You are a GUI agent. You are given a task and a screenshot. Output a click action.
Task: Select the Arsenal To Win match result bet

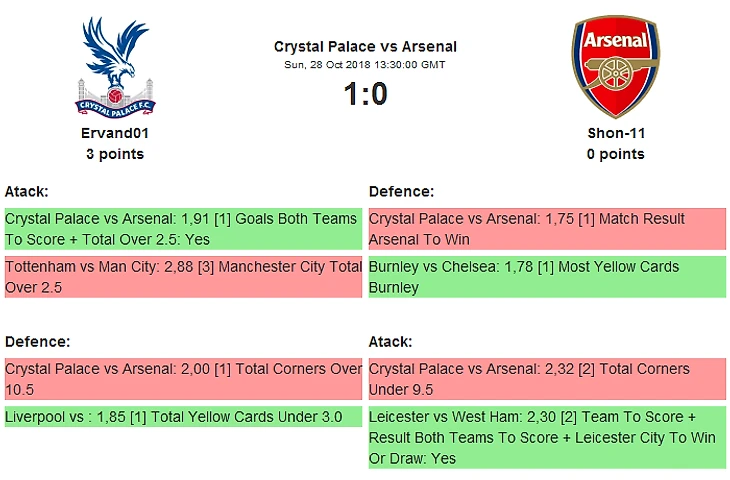[x=547, y=229]
